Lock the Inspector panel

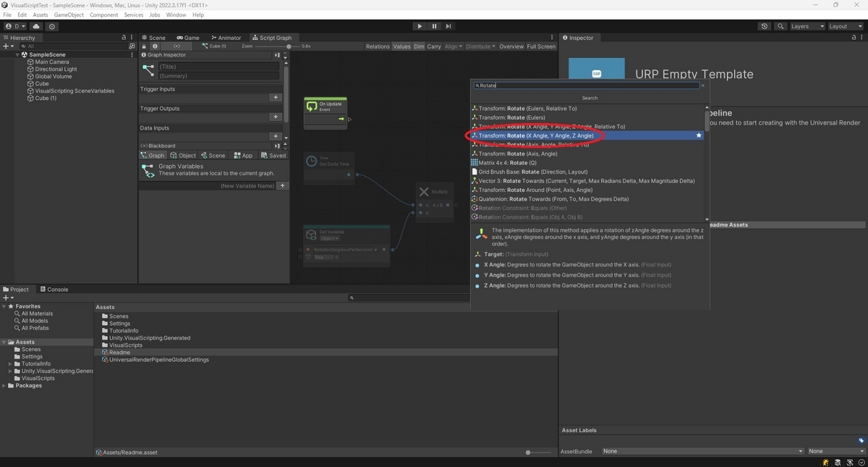[x=854, y=38]
